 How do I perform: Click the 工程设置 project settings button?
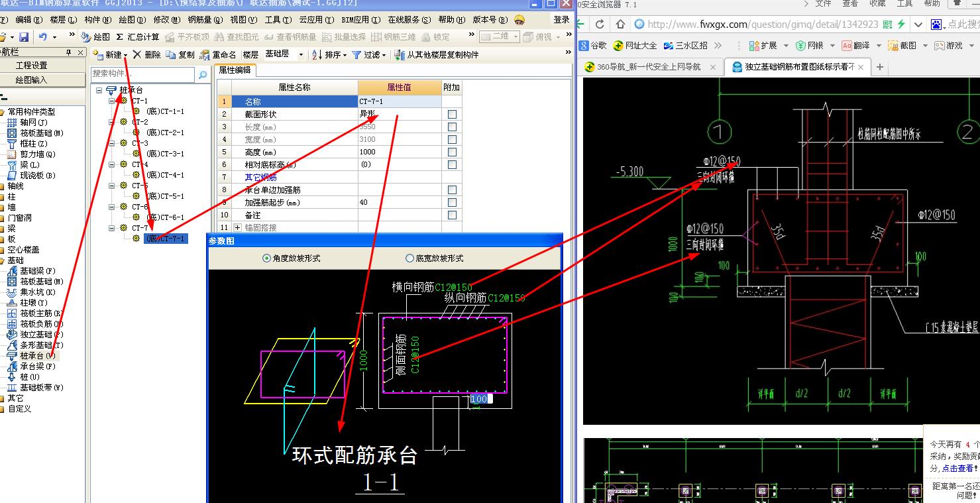[32, 66]
